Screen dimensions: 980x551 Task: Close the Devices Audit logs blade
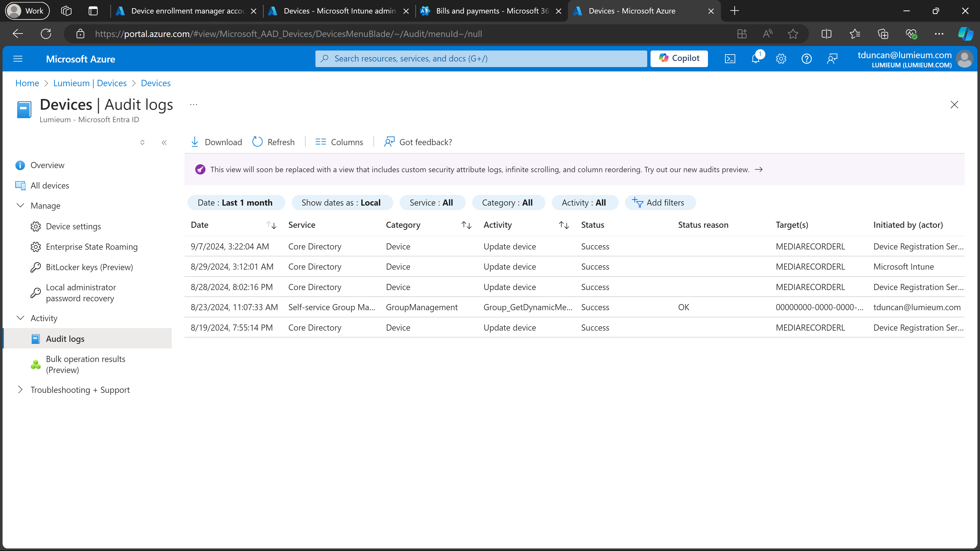pyautogui.click(x=954, y=105)
